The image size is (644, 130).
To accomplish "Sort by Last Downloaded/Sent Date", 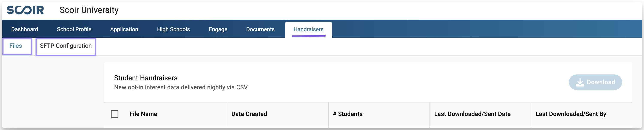I will [472, 114].
